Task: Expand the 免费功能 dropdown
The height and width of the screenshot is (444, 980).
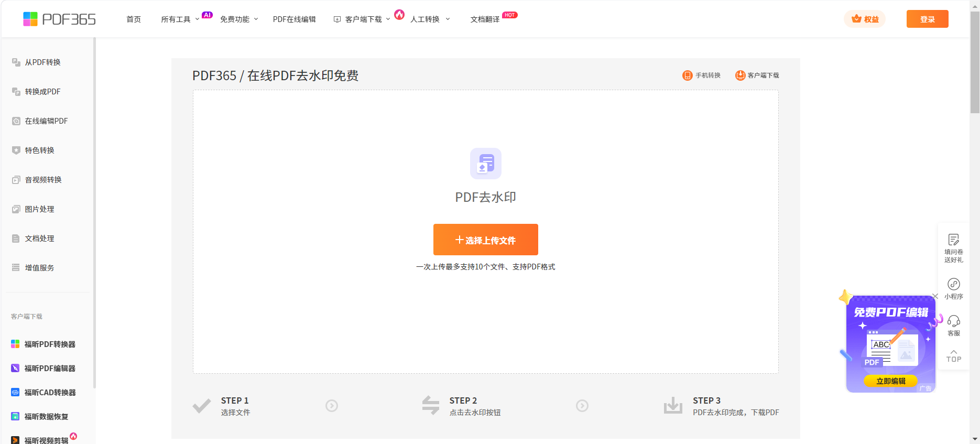Action: 239,19
